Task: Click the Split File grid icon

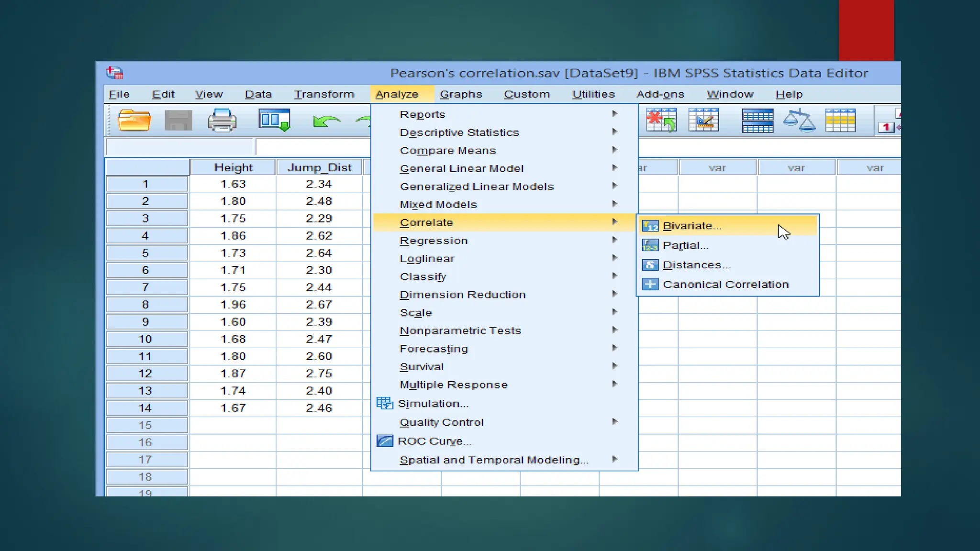Action: click(x=757, y=121)
